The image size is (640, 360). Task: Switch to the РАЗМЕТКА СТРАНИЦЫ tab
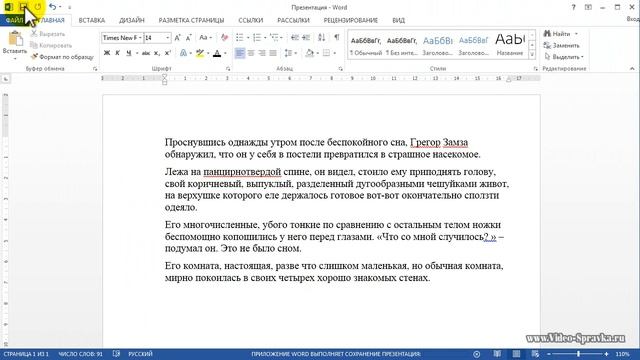coord(191,20)
